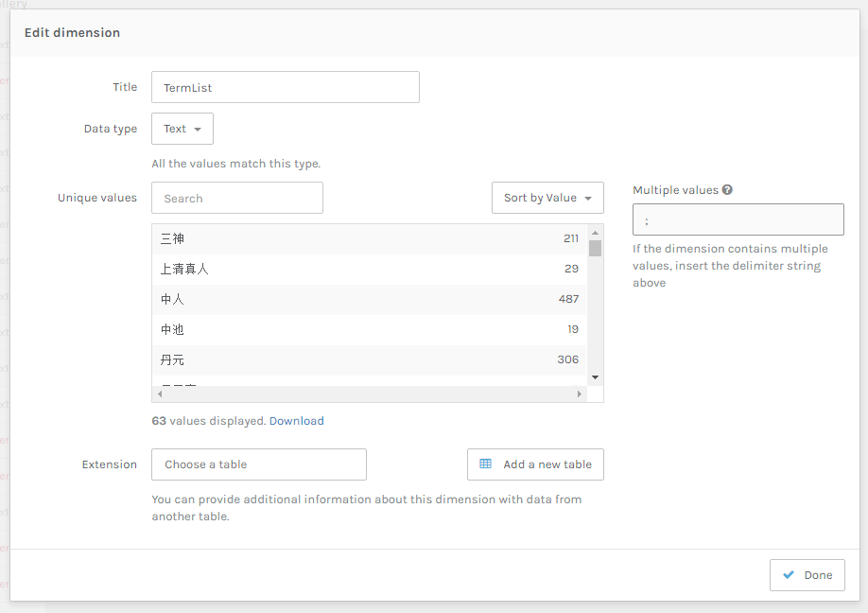Click the vertical scrollbar thumb in values list
The width and height of the screenshot is (868, 613).
point(595,249)
